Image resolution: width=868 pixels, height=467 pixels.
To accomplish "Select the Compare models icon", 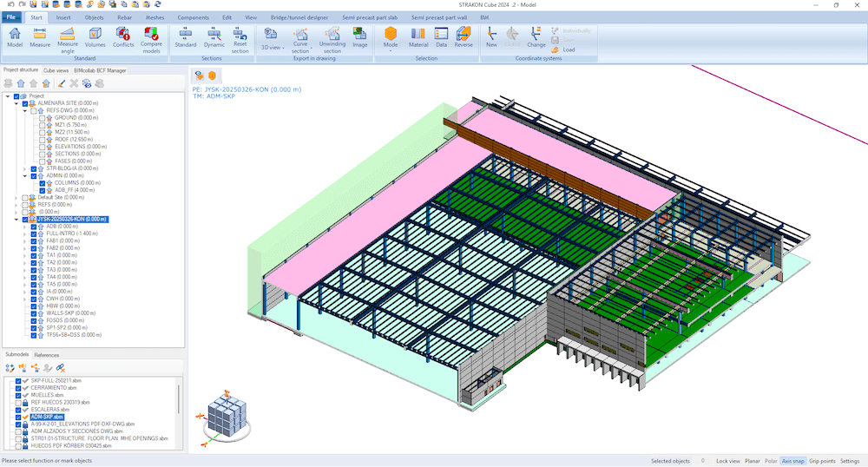I will (x=152, y=39).
